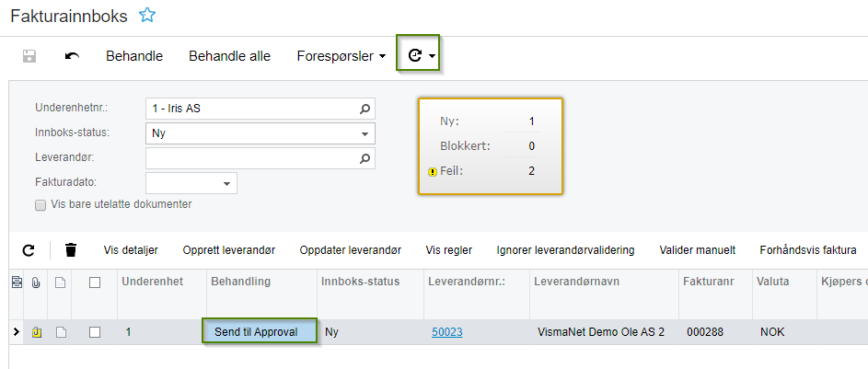Click the notes column header icon
Viewport: 868px width, 369px height.
click(x=61, y=283)
